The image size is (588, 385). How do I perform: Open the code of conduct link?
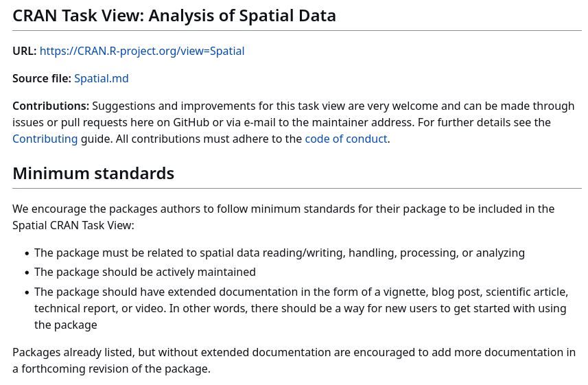(x=346, y=139)
